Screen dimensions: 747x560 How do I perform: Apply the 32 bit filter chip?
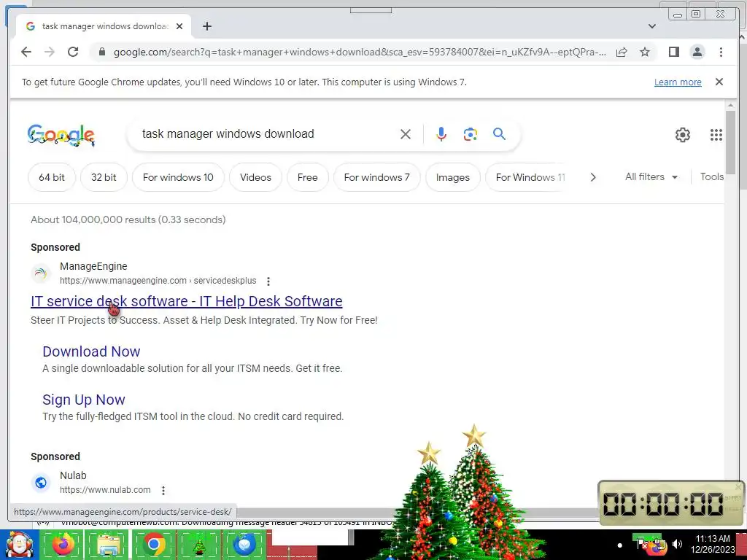click(x=104, y=177)
